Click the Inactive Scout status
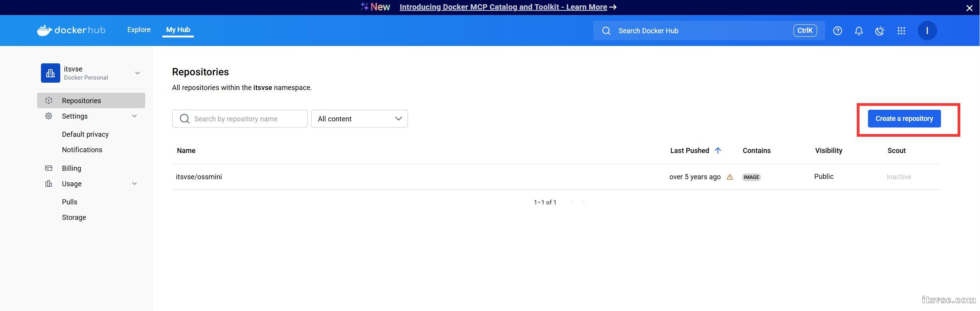The width and height of the screenshot is (980, 311). 898,177
